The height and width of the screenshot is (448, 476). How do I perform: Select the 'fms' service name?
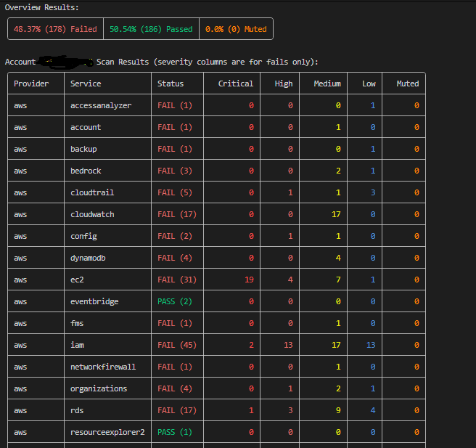(x=77, y=323)
